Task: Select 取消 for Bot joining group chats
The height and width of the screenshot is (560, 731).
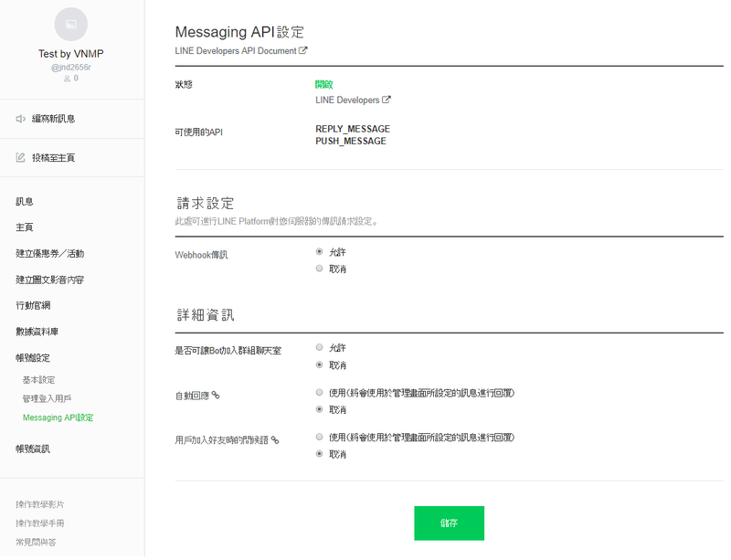Action: (319, 365)
